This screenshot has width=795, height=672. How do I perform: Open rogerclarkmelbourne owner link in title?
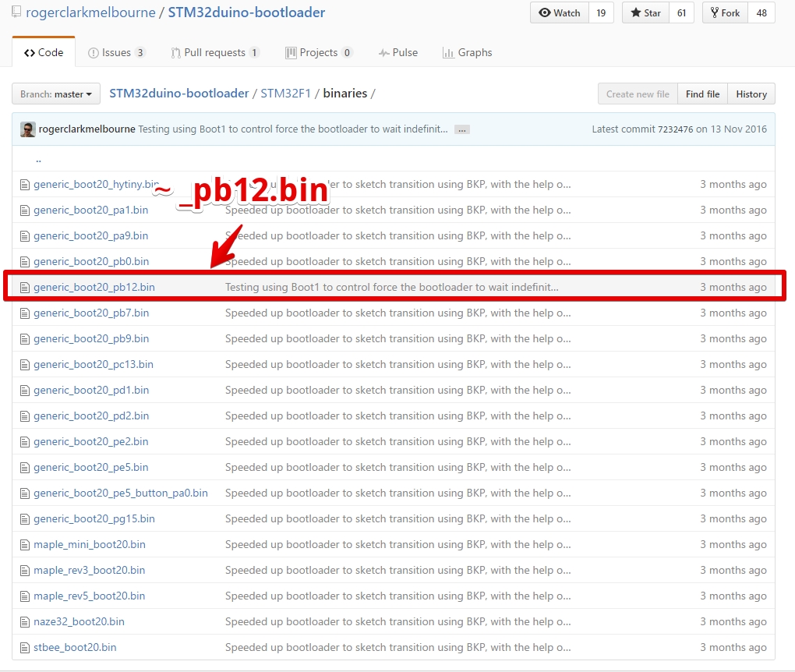90,12
